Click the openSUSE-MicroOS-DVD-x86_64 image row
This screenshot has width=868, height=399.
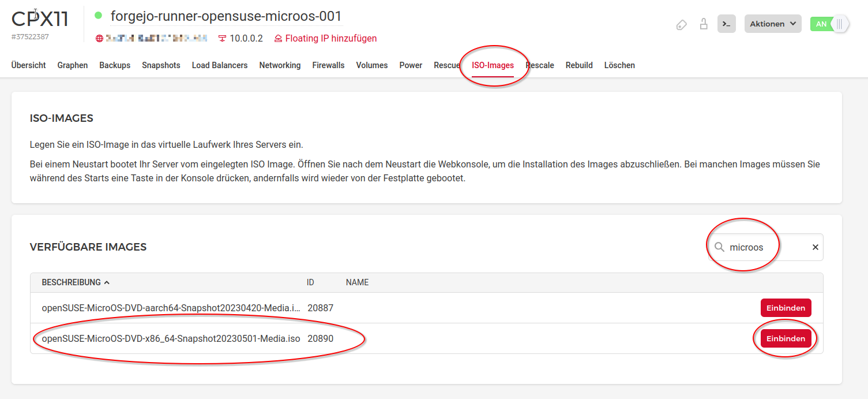426,338
